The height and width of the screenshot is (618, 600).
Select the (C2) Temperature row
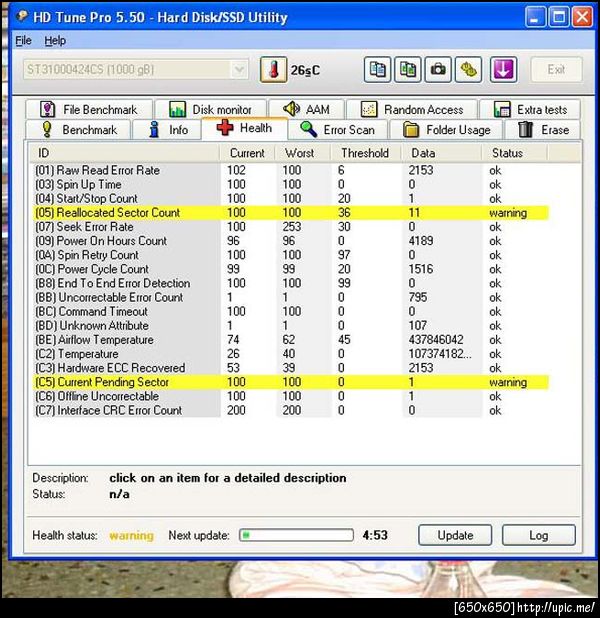click(x=289, y=354)
